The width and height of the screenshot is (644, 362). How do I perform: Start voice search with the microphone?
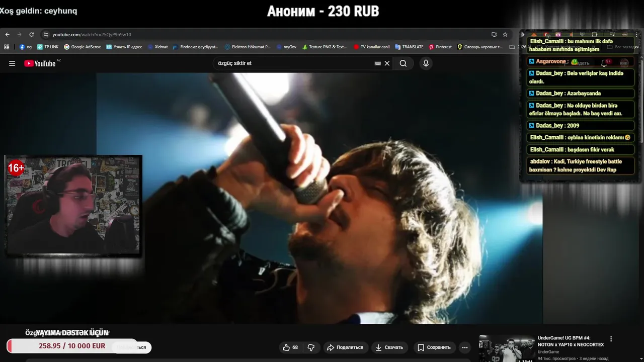point(426,63)
